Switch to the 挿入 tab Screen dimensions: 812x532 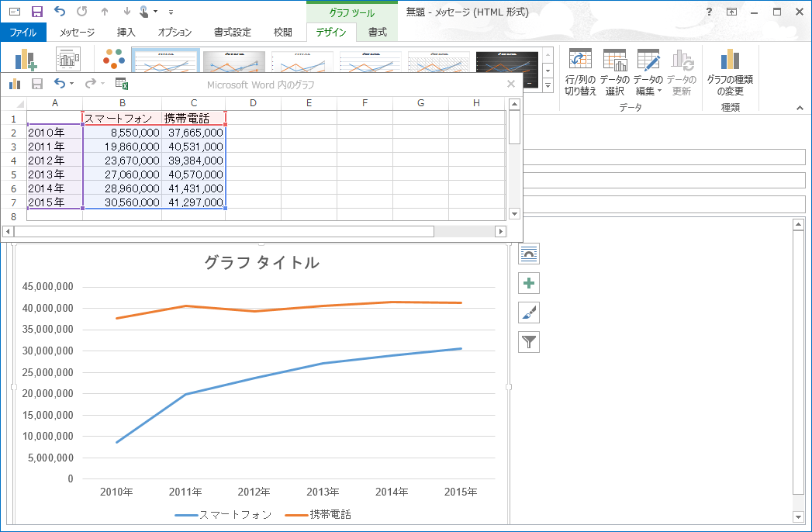[x=126, y=32]
